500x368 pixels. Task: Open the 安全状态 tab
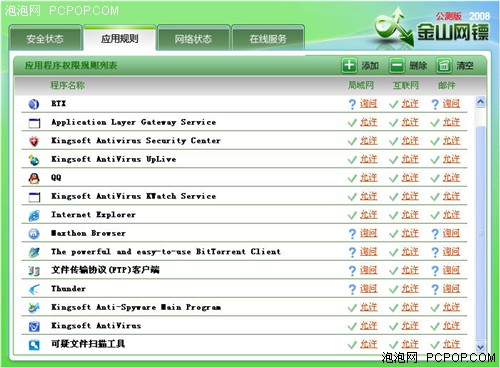(x=45, y=39)
